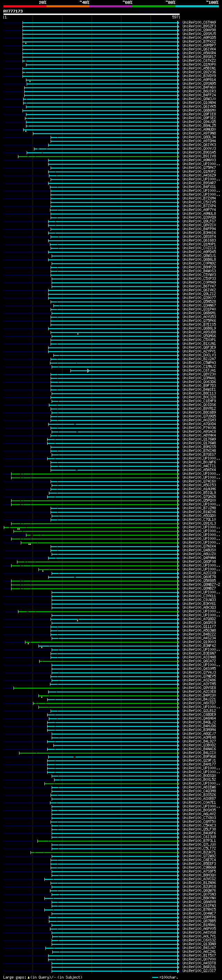The width and height of the screenshot is (222, 980).
Task: Select the UniRef100_Q7U9Q5 label
Action: 199,416
